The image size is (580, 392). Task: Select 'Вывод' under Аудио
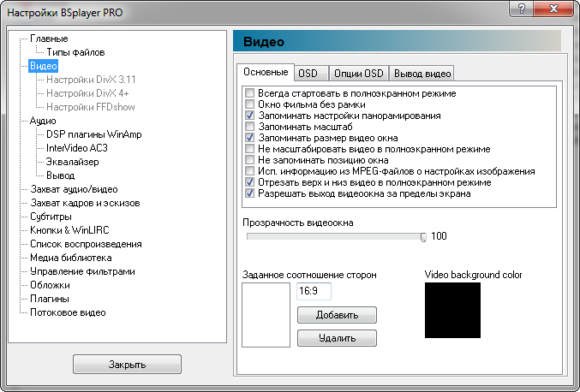60,175
